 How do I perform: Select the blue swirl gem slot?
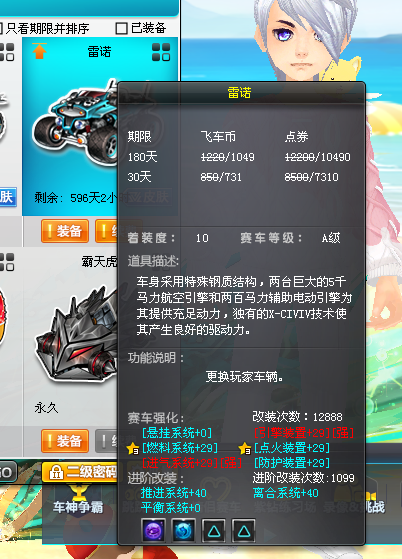(x=184, y=530)
